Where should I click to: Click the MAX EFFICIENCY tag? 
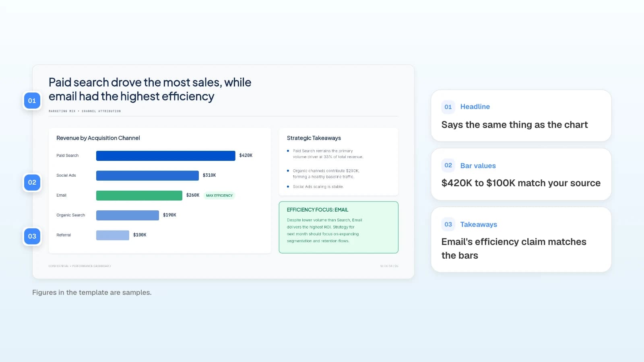219,195
